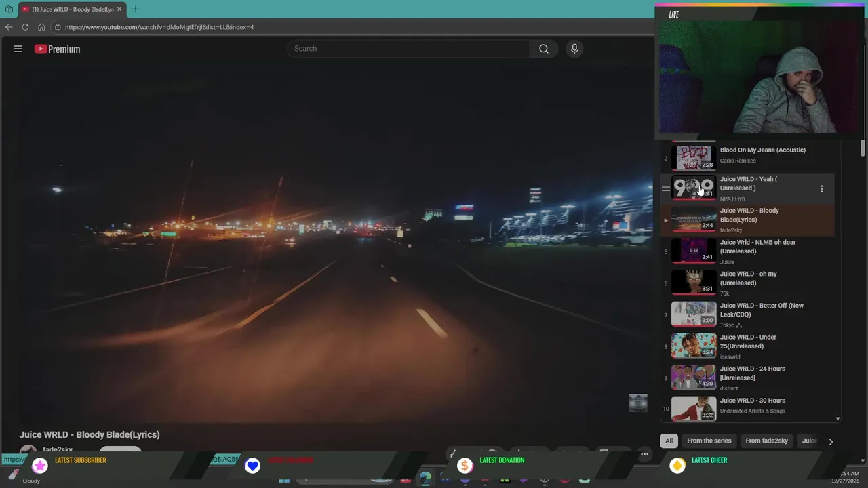Click the blue heart follower icon
Screen dimensions: 868x488
click(x=252, y=466)
